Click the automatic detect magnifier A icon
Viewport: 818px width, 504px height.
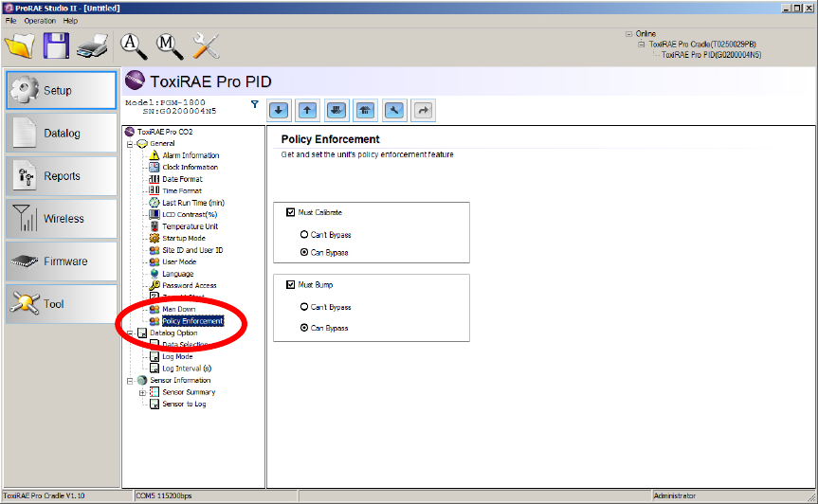(x=134, y=45)
